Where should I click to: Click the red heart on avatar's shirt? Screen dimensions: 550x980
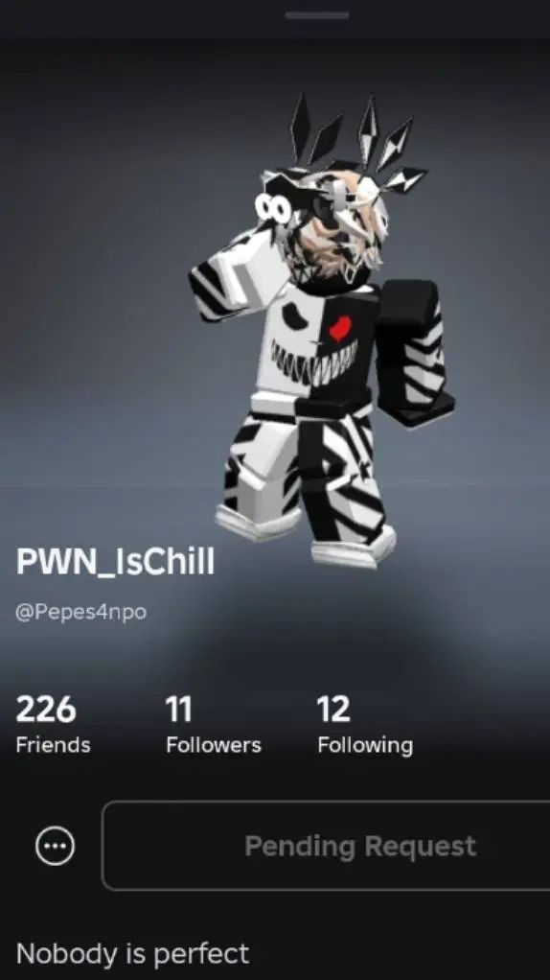click(340, 328)
